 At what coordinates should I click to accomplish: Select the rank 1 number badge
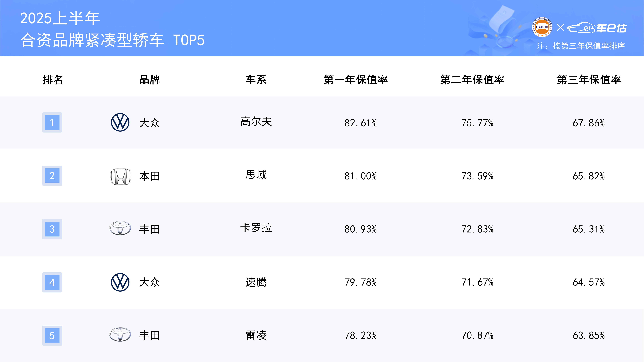[x=52, y=122]
